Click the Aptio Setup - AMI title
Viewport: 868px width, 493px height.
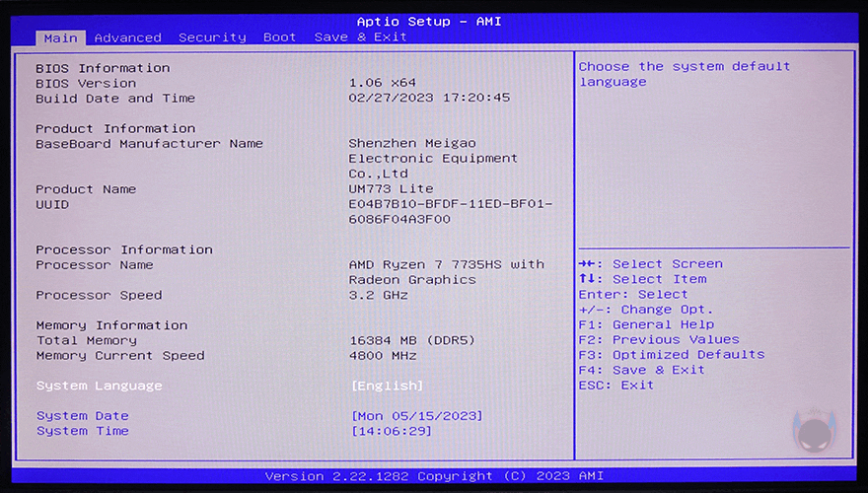coord(429,22)
